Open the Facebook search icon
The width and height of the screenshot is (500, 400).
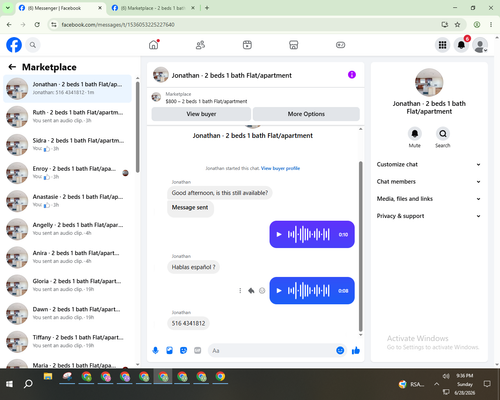coord(33,45)
